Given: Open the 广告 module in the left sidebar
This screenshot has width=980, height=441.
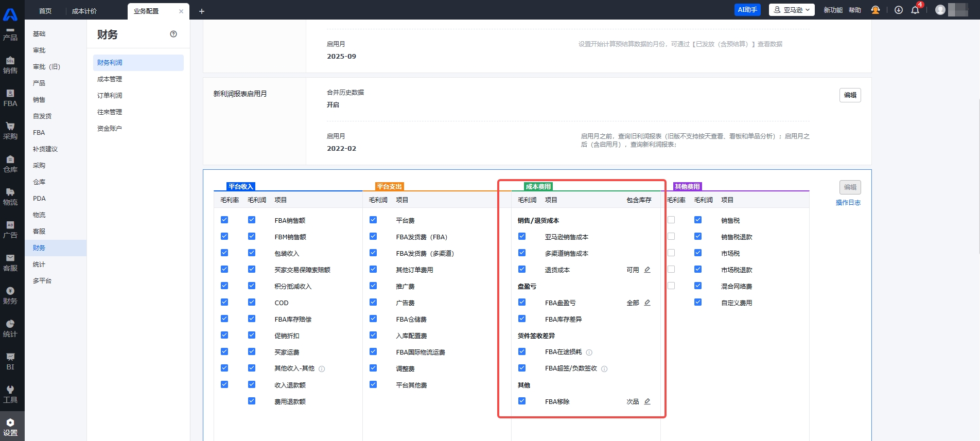Looking at the screenshot, I should point(10,230).
